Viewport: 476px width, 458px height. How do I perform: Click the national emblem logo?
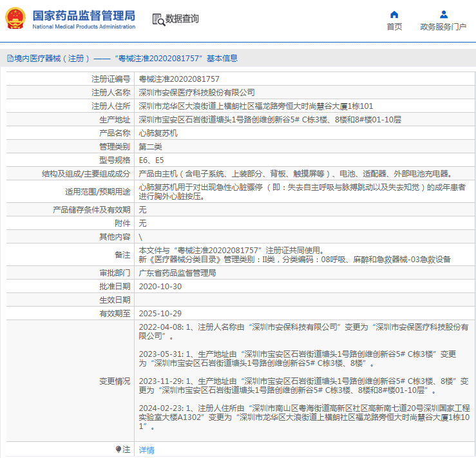tap(16, 19)
